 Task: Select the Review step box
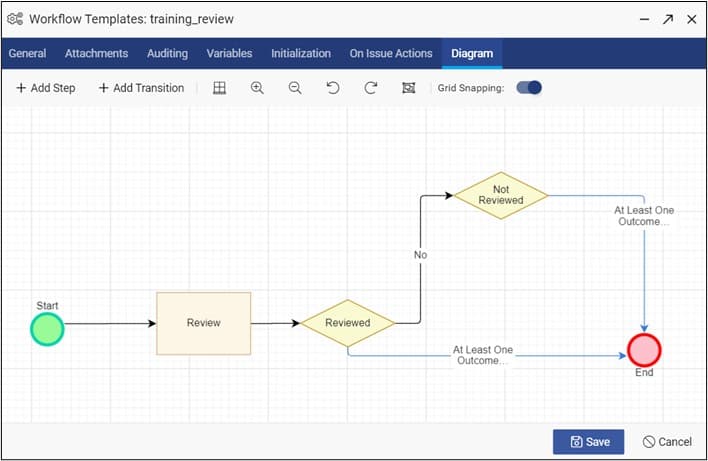coord(203,323)
